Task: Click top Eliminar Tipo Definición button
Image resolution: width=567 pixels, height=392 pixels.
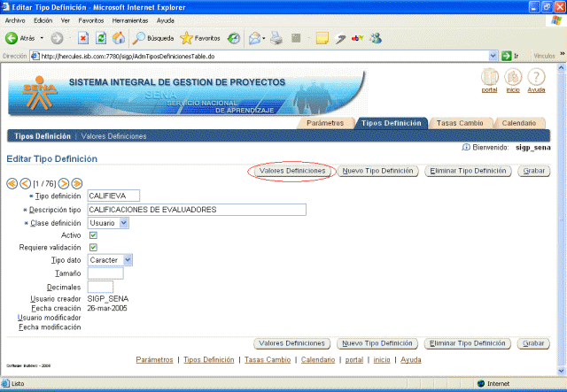Action: tap(468, 171)
